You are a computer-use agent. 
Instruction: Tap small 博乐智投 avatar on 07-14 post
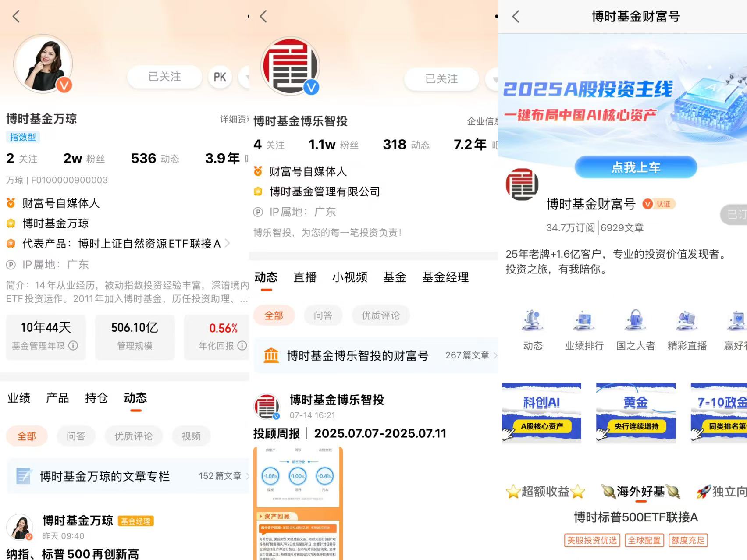[x=267, y=407]
